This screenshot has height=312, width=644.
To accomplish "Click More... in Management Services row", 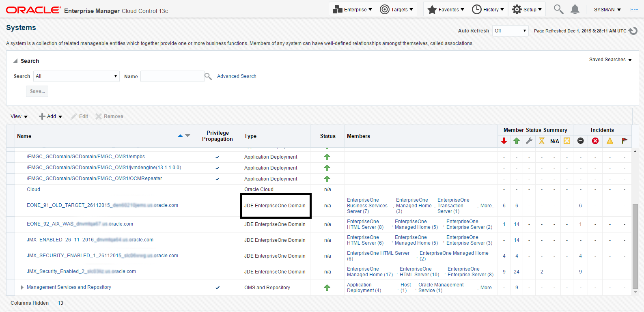I will click(x=488, y=288).
